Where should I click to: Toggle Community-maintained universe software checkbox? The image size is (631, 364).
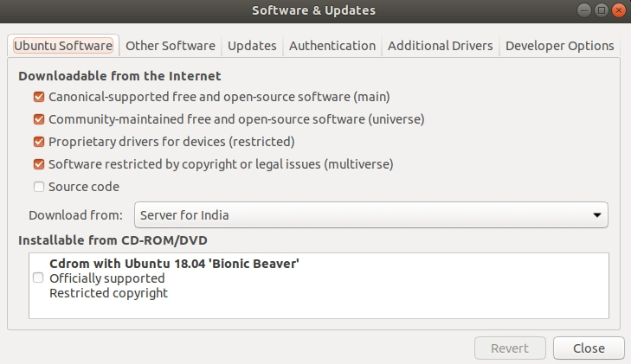pyautogui.click(x=39, y=119)
